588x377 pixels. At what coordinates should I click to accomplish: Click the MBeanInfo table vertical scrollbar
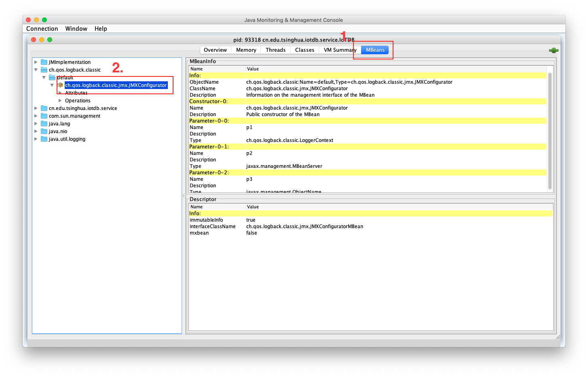click(x=550, y=129)
